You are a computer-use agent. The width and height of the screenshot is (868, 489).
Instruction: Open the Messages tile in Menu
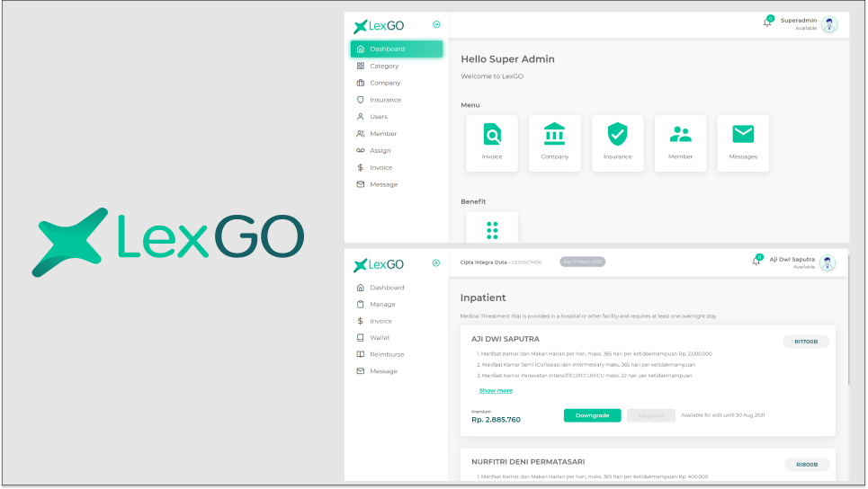pyautogui.click(x=743, y=143)
